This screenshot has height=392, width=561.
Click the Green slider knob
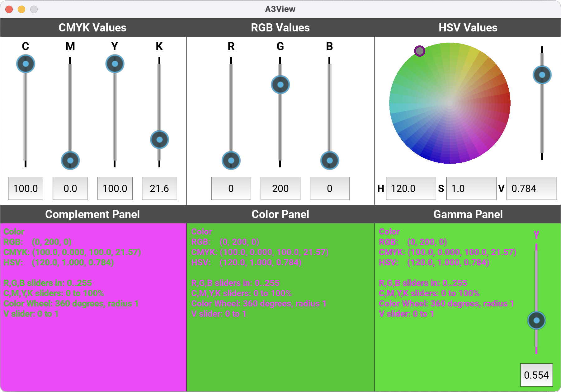[x=280, y=85]
